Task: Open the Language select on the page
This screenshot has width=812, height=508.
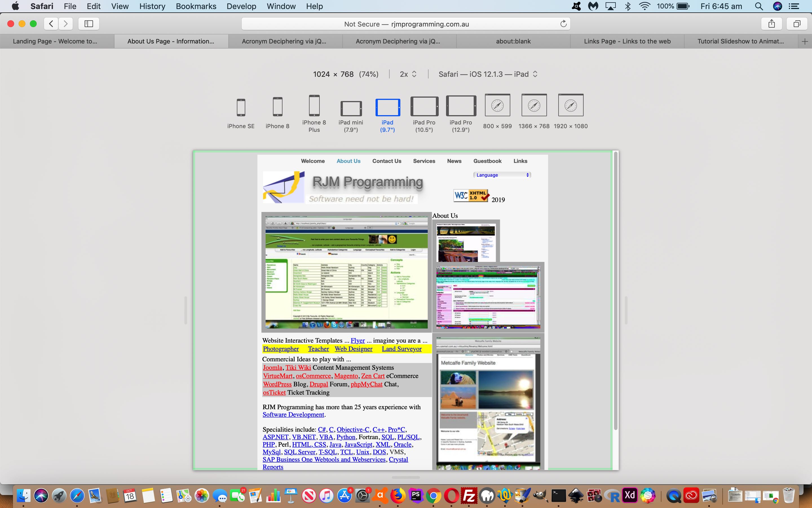Action: 502,175
